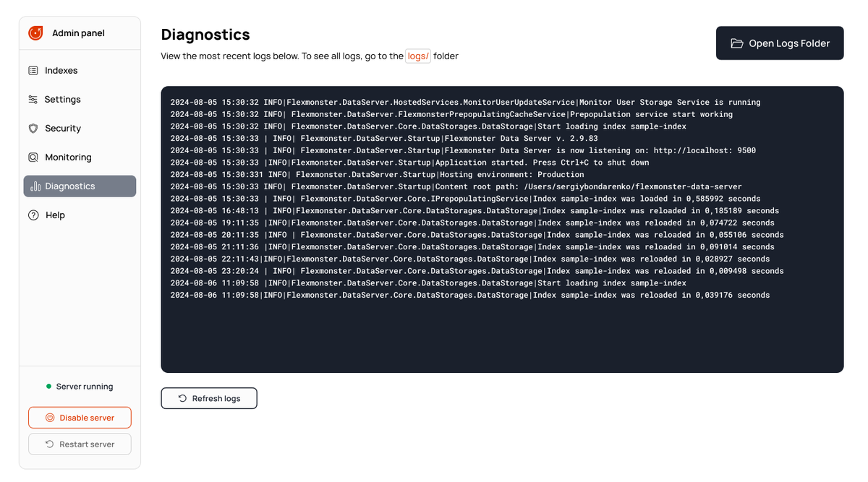Click the green server running status dot
The image size is (868, 482).
(48, 387)
